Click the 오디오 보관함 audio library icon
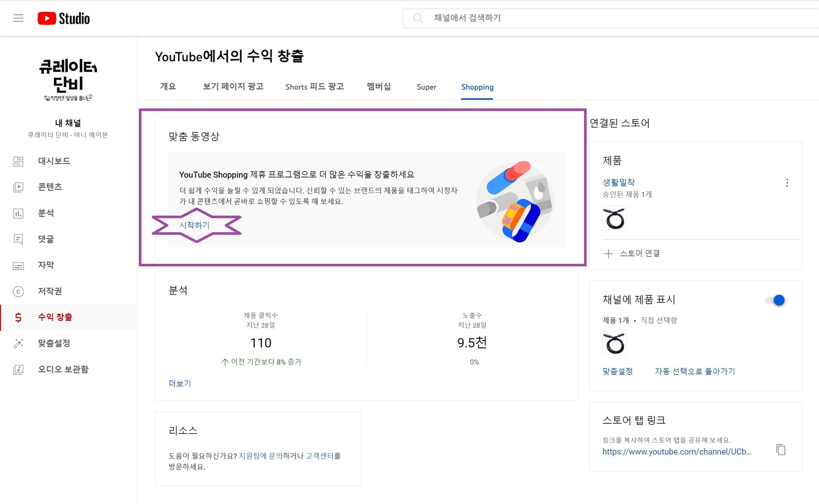The image size is (819, 504). (x=18, y=369)
